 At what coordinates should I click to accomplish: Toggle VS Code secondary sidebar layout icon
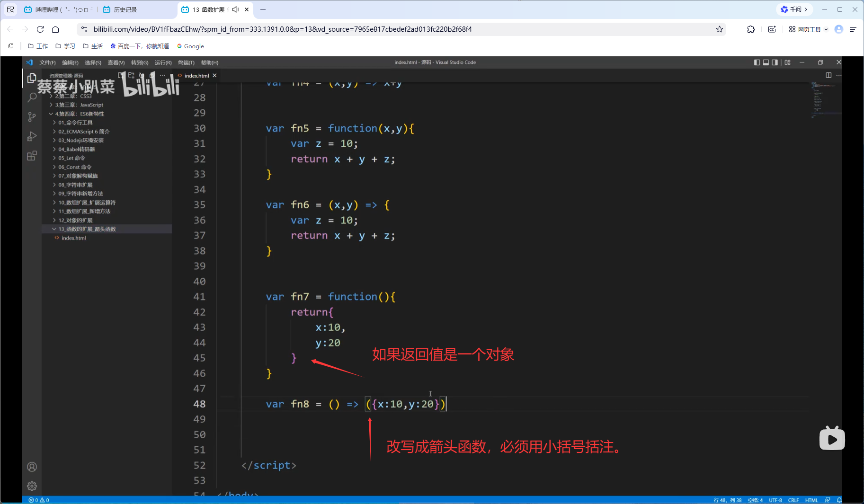point(775,62)
